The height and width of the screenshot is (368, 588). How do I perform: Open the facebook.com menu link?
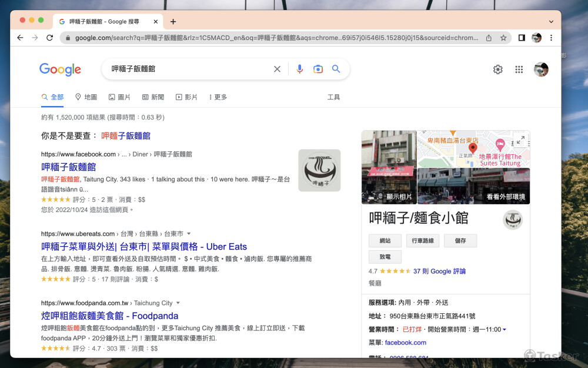(x=406, y=342)
